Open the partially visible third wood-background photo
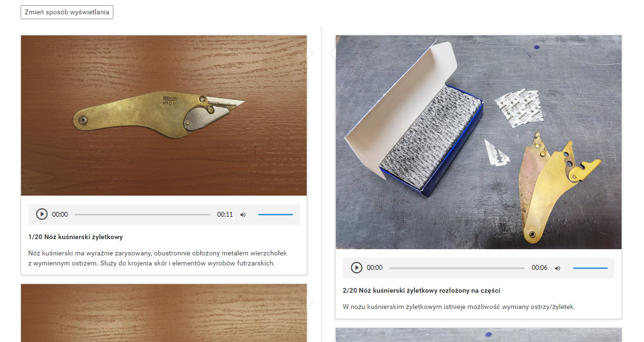644x342 pixels. tap(164, 313)
